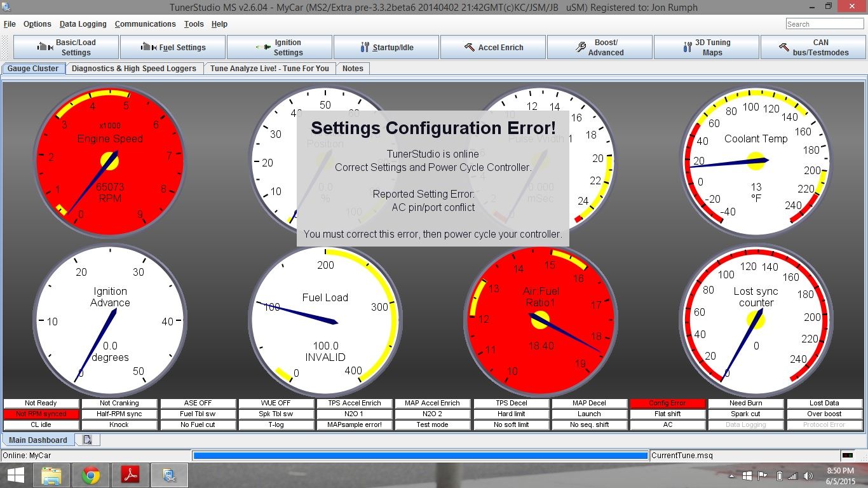
Task: Click the Not Ready status indicator
Action: pos(41,403)
